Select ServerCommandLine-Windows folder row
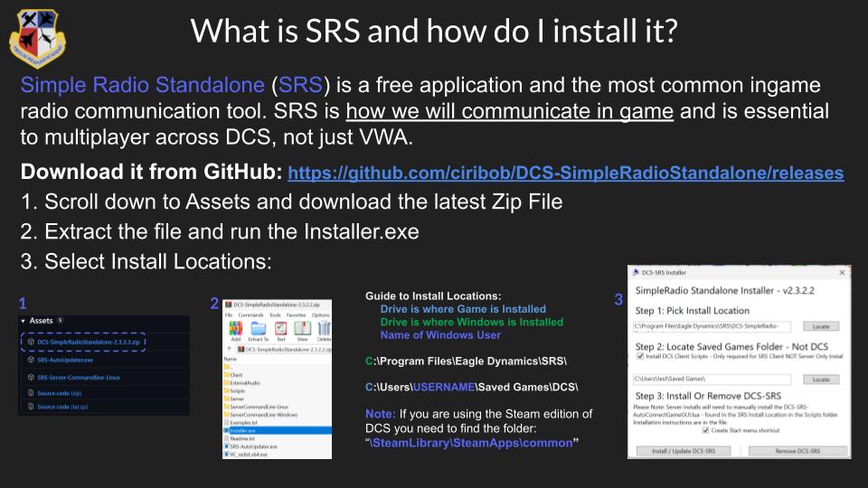This screenshot has width=868, height=488. coord(277,415)
